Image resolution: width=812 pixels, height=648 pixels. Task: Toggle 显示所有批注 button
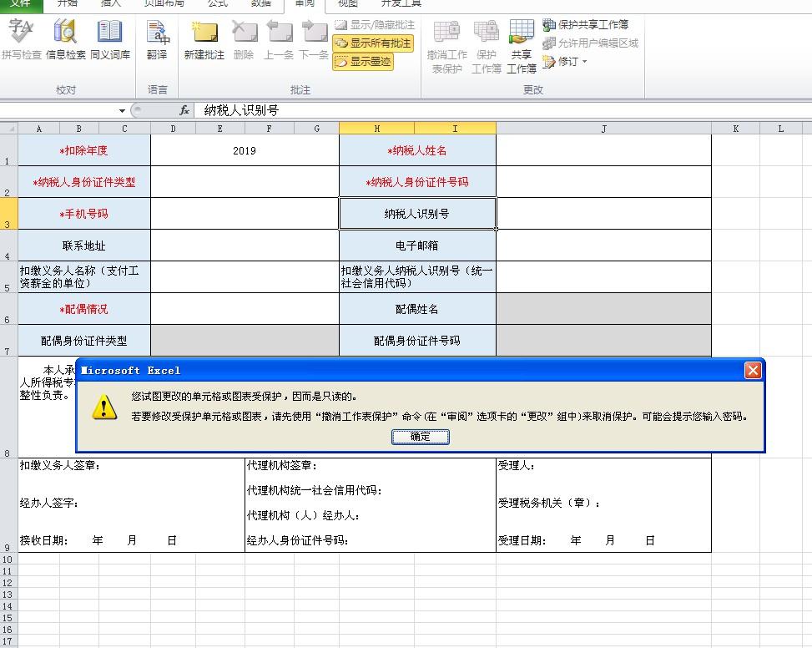373,43
